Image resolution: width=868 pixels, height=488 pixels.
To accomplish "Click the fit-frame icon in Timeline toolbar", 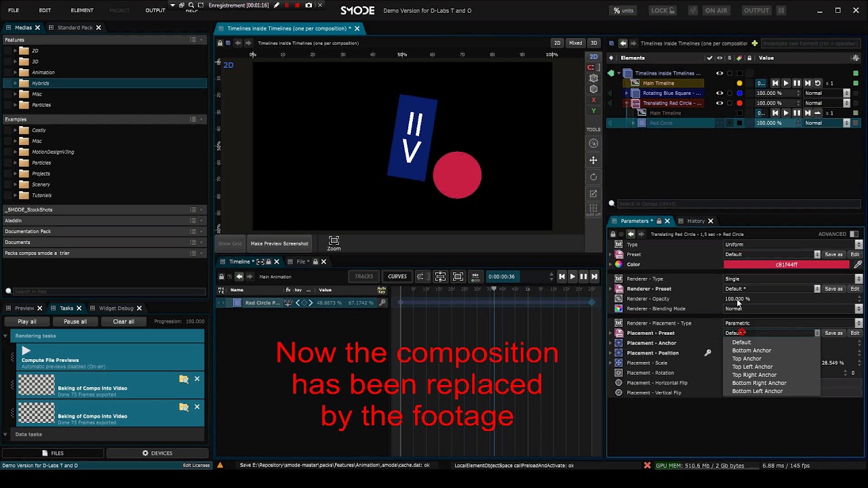I will [x=458, y=277].
